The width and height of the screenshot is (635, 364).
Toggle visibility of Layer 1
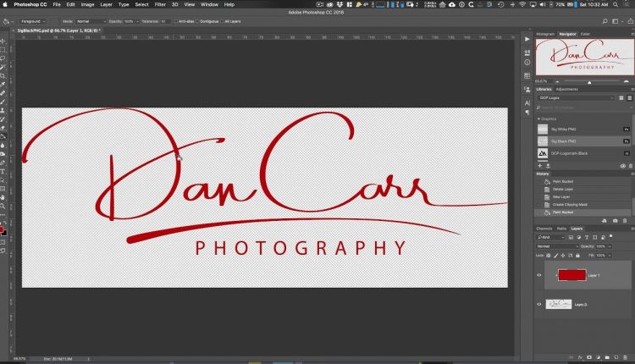(539, 275)
